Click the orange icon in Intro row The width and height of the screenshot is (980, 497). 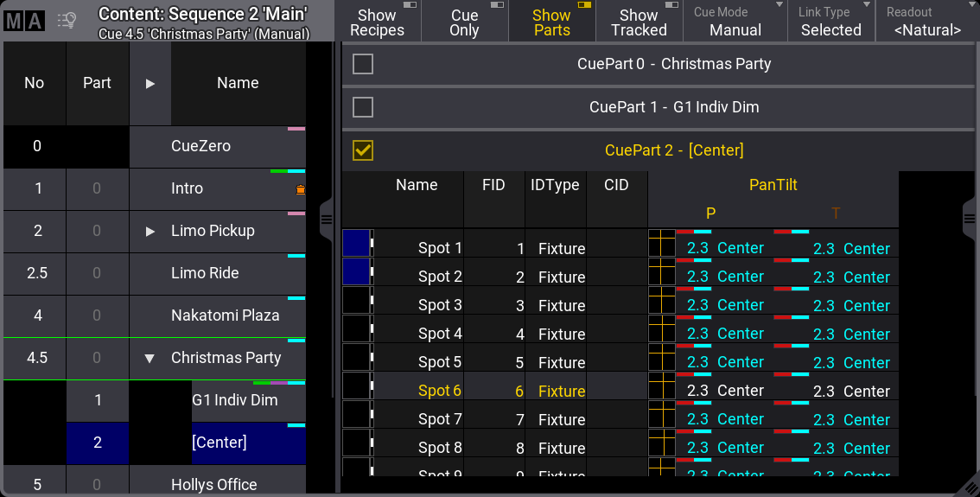[300, 190]
